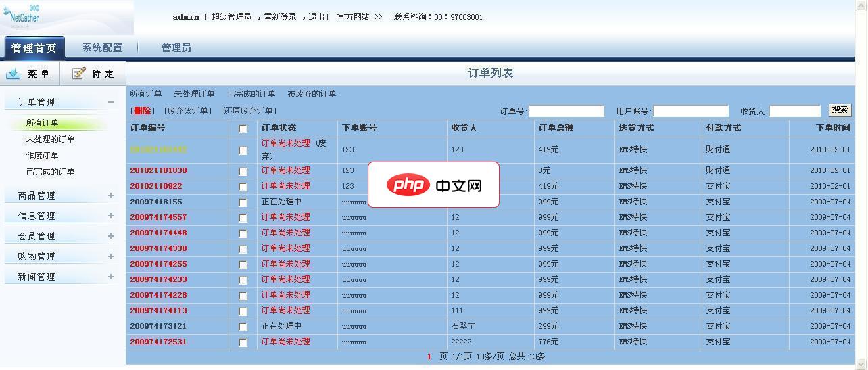Click the 下单时间 column header
Screen dimensions: 868x370
tap(833, 128)
